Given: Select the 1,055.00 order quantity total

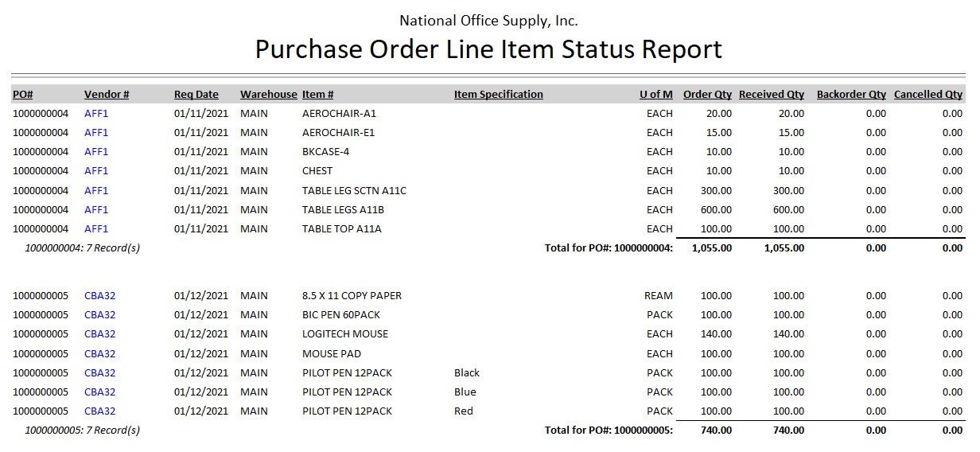Looking at the screenshot, I should [x=711, y=247].
